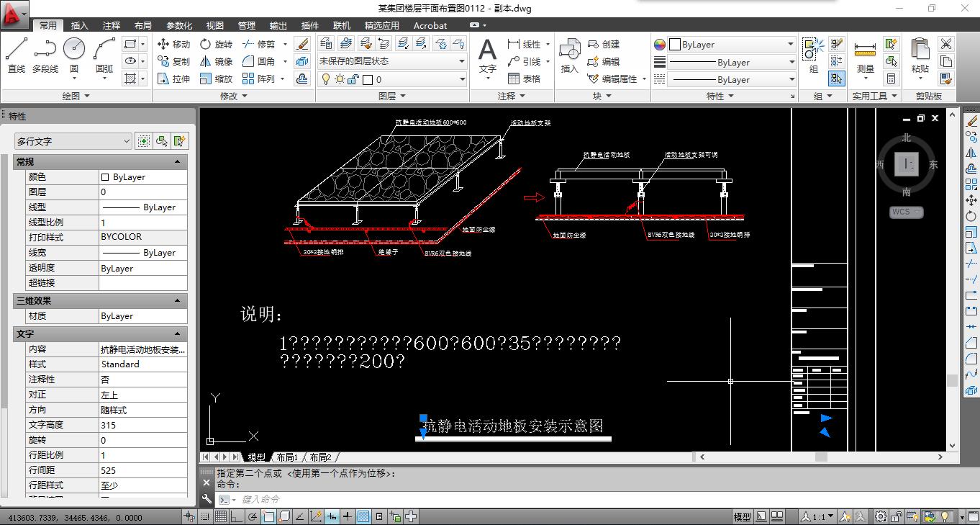Image resolution: width=980 pixels, height=525 pixels.
Task: Click the 文字 (Text) annotation tool
Action: 487,55
